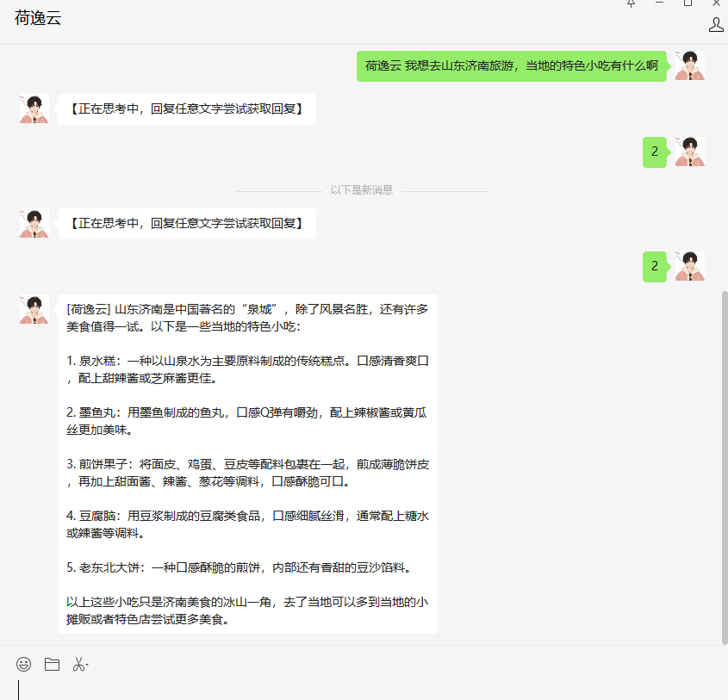
Task: Click the avatar beside the first thinking message
Action: pos(34,108)
